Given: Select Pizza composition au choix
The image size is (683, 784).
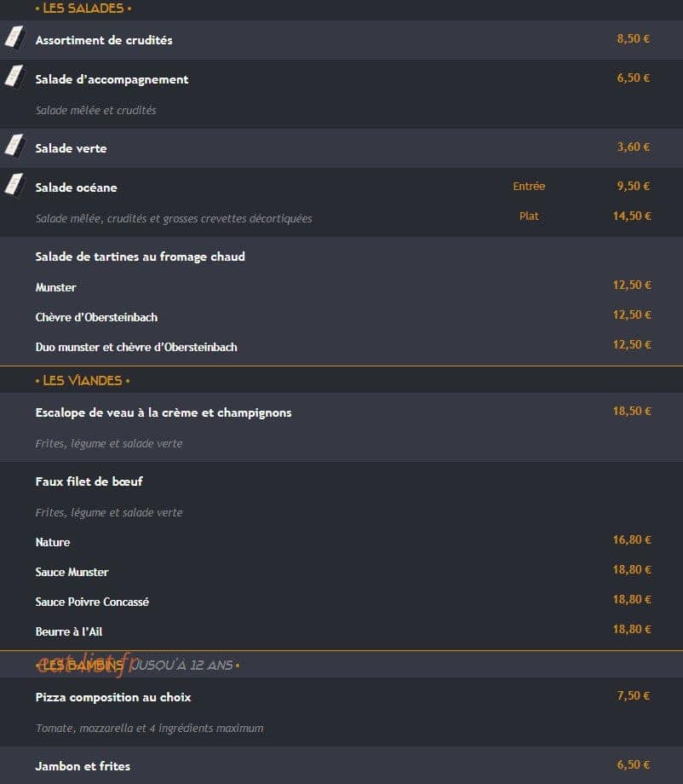Looking at the screenshot, I should click(x=113, y=697).
